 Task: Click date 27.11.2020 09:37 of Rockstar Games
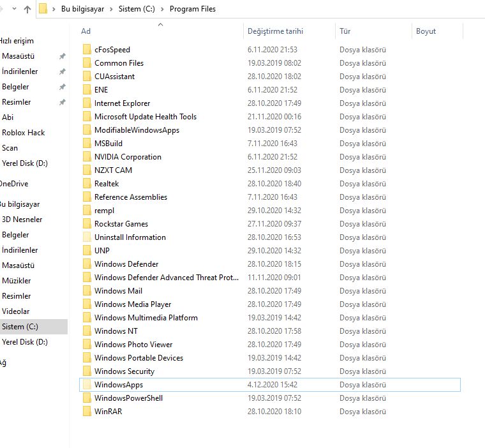coord(274,224)
